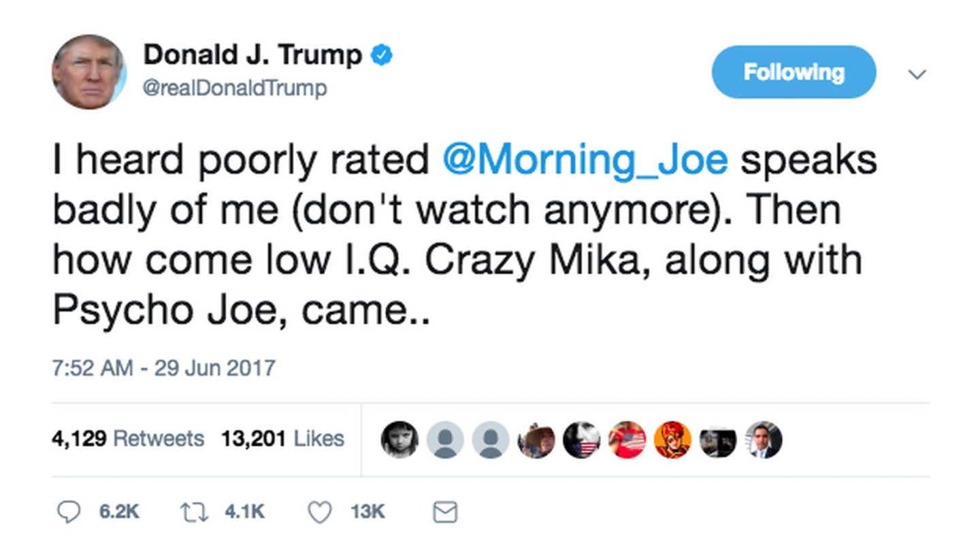This screenshot has width=980, height=551.
Task: Click the second grey default avatar
Action: pyautogui.click(x=491, y=439)
